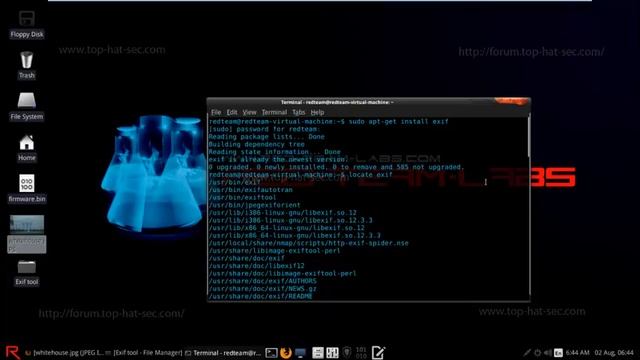The height and width of the screenshot is (360, 640).
Task: Click the volume speaker tray icon
Action: tap(548, 353)
